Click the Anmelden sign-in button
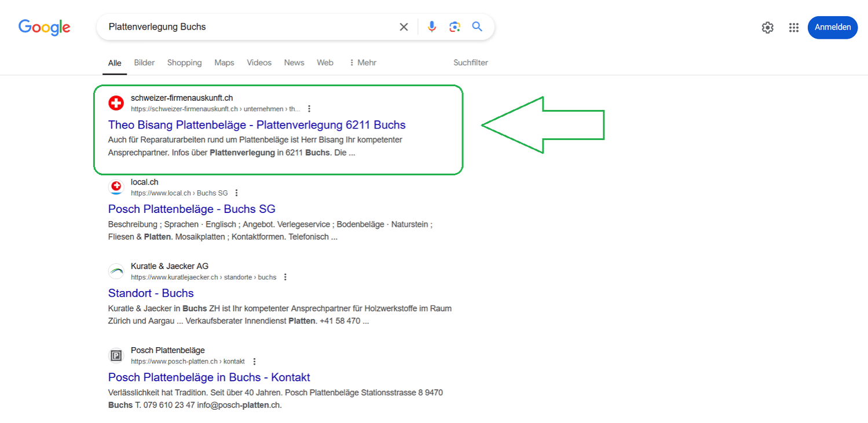868x423 pixels. click(x=833, y=27)
